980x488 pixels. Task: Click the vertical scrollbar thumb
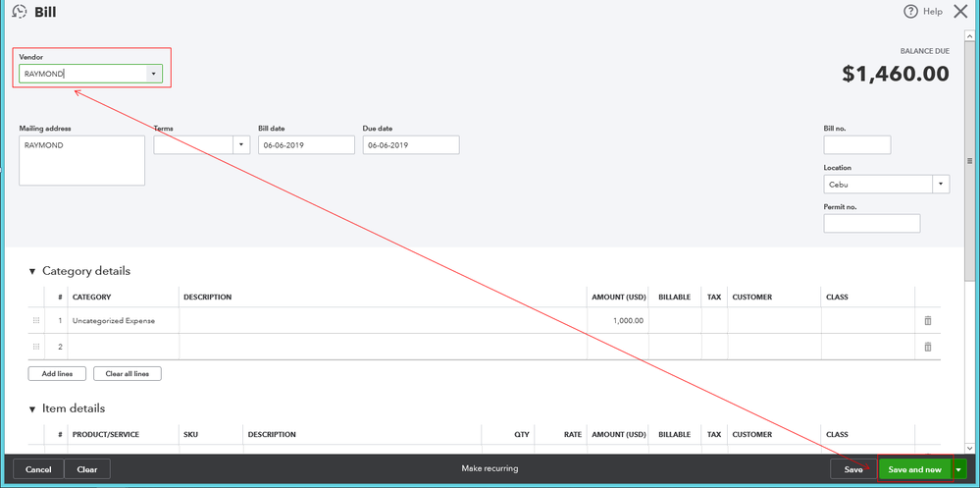[x=970, y=160]
